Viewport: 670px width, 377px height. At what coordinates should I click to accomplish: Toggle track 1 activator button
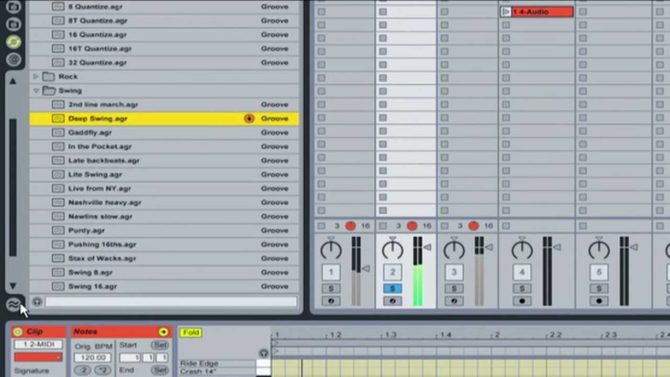pos(331,272)
